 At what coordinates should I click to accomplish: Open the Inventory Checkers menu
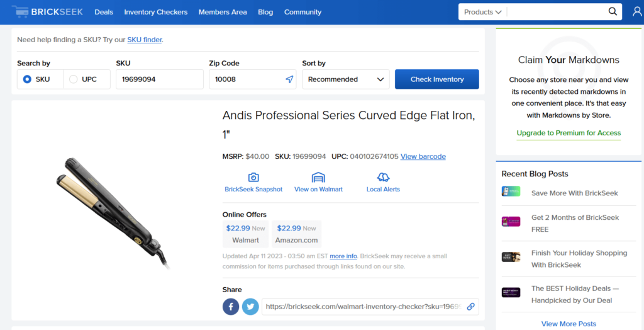point(155,12)
